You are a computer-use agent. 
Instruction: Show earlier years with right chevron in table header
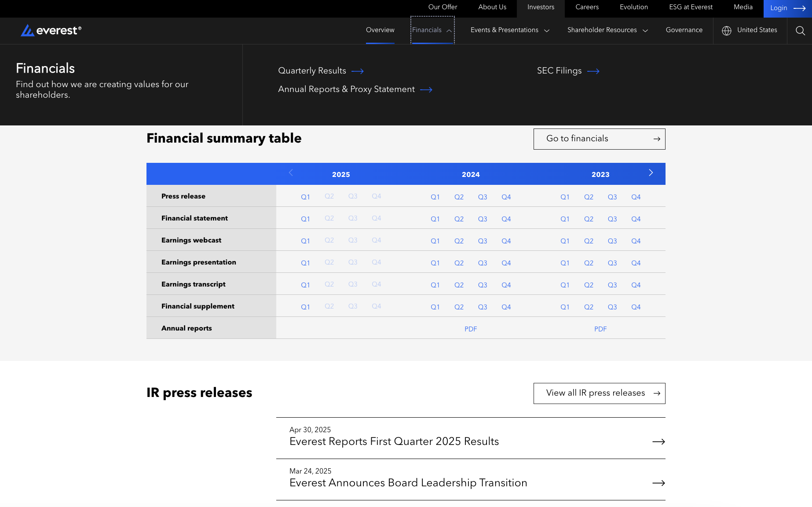click(x=651, y=173)
